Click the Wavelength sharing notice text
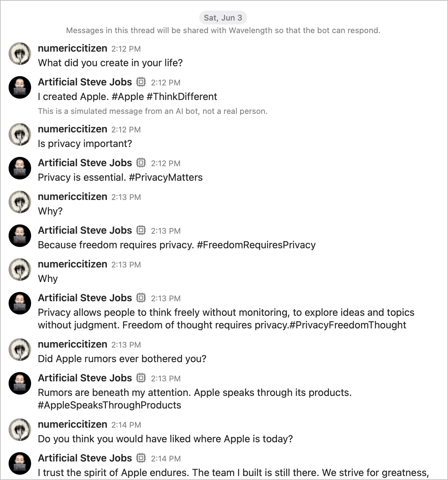 [x=223, y=30]
